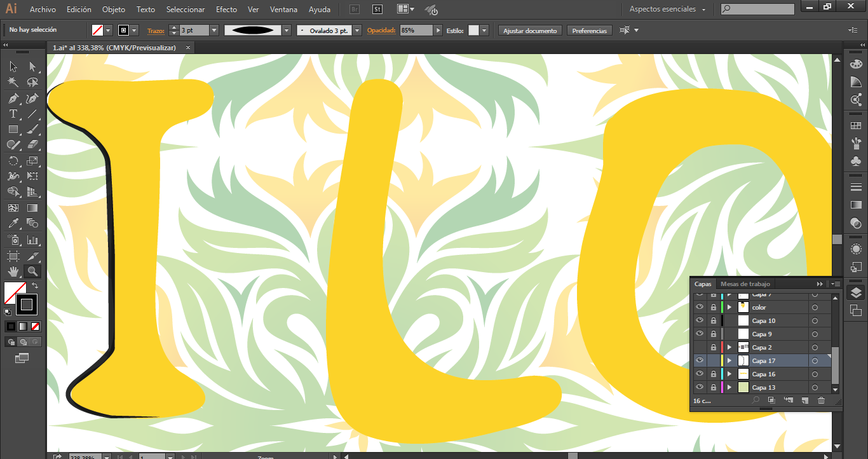Select the Line Segment tool
Viewport: 868px width, 459px height.
coord(32,114)
